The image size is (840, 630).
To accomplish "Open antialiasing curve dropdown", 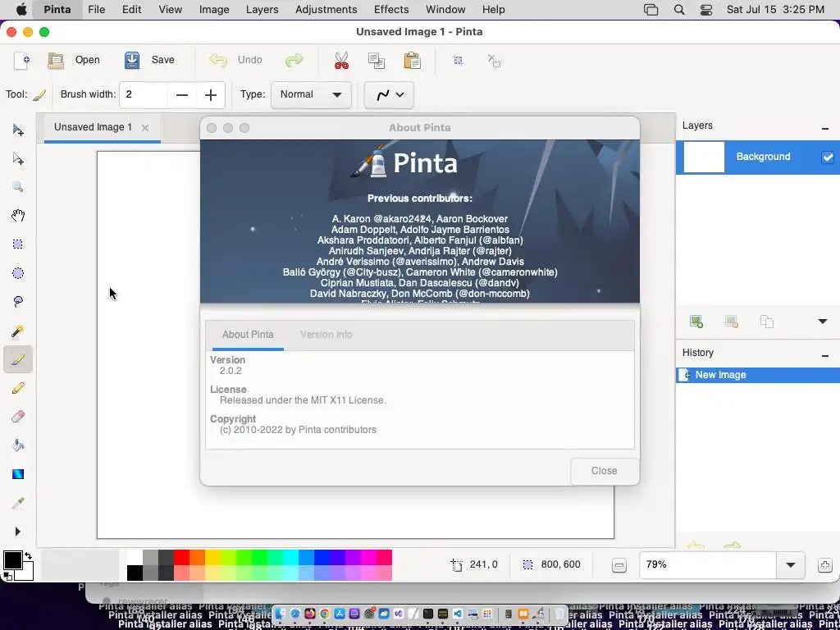I will [389, 95].
